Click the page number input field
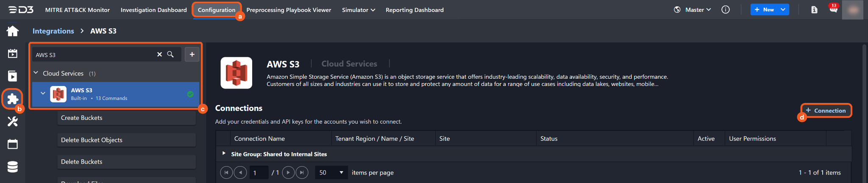This screenshot has width=868, height=183. tap(259, 172)
